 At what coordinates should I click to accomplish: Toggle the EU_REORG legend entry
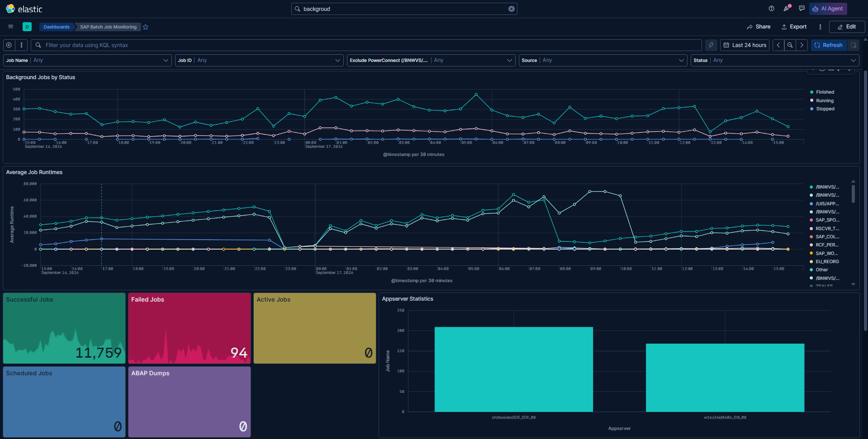[827, 262]
